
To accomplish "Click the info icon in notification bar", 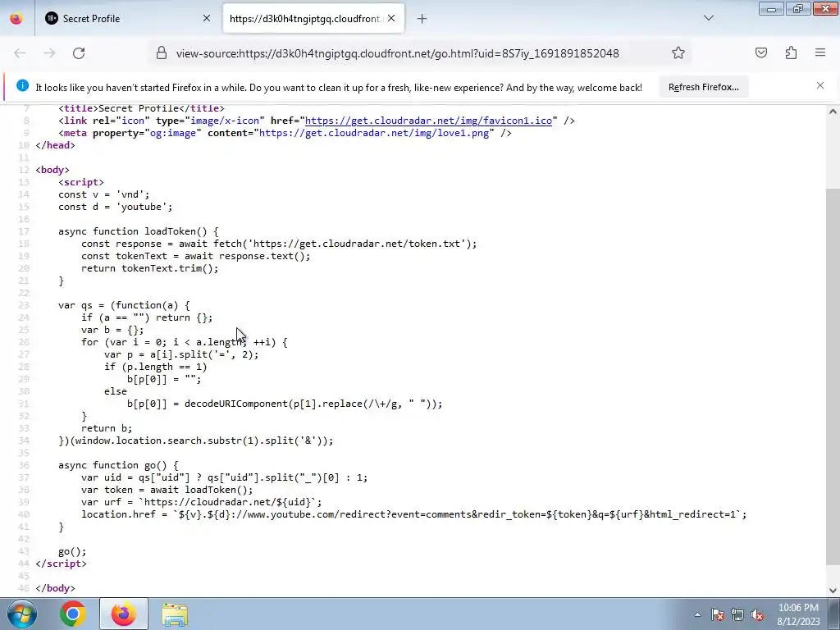I will 22,85.
